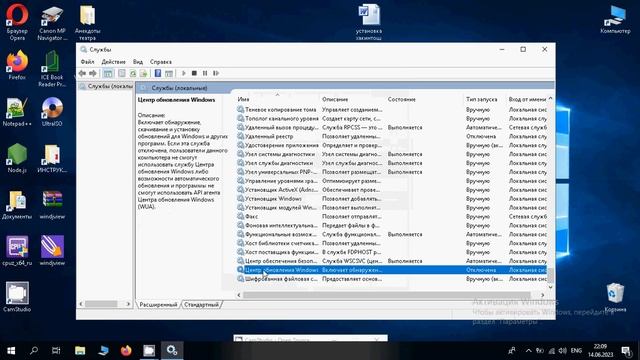Open the Notepad++ desktop shortcut
Screen dimensions: 640x360
click(17, 111)
